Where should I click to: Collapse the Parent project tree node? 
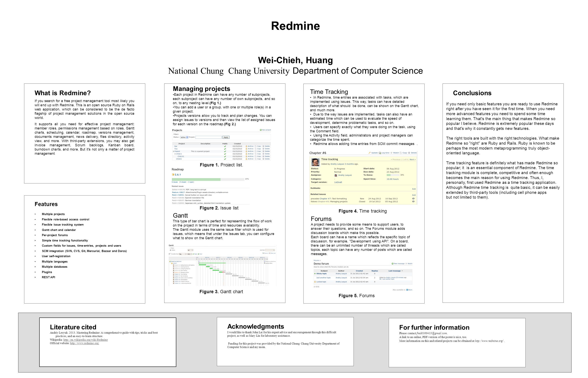click(x=173, y=151)
